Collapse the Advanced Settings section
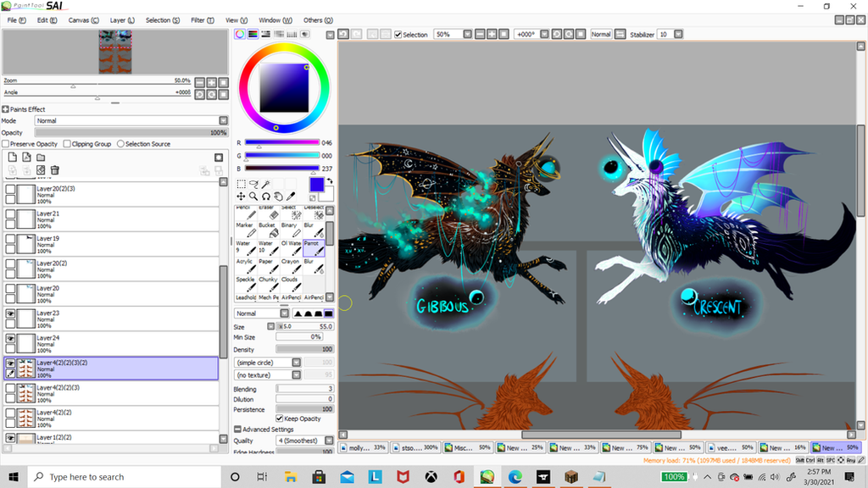The width and height of the screenshot is (868, 488). point(237,430)
